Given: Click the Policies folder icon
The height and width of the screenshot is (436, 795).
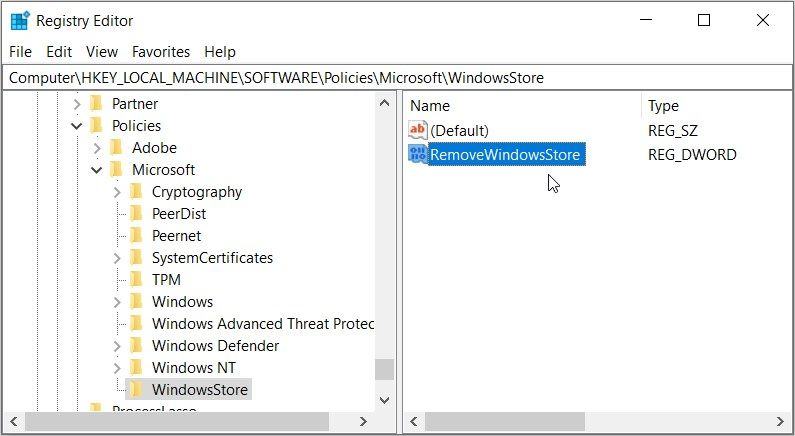Looking at the screenshot, I should (96, 125).
